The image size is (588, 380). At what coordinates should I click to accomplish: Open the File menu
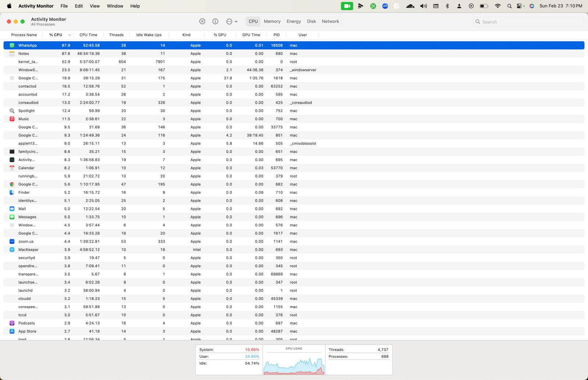click(64, 6)
